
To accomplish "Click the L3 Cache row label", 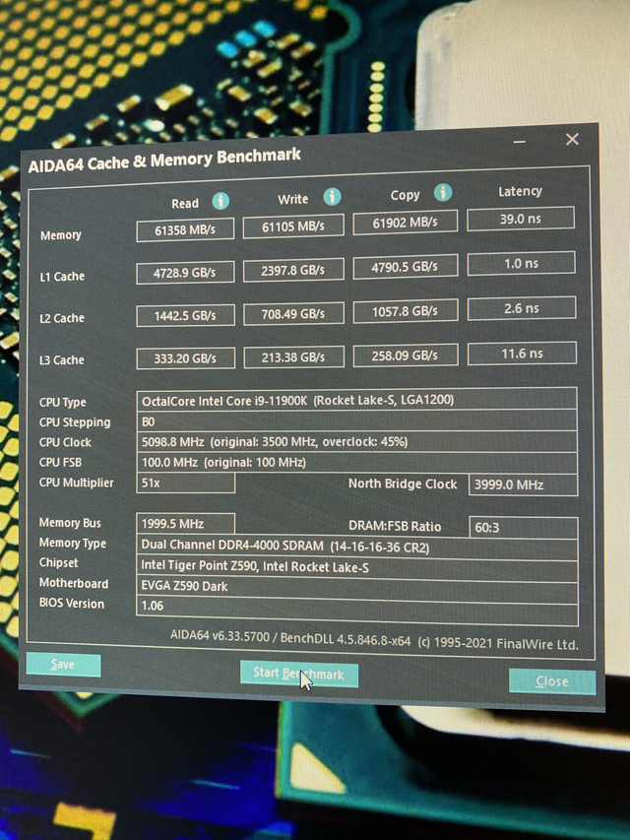I will pos(61,359).
